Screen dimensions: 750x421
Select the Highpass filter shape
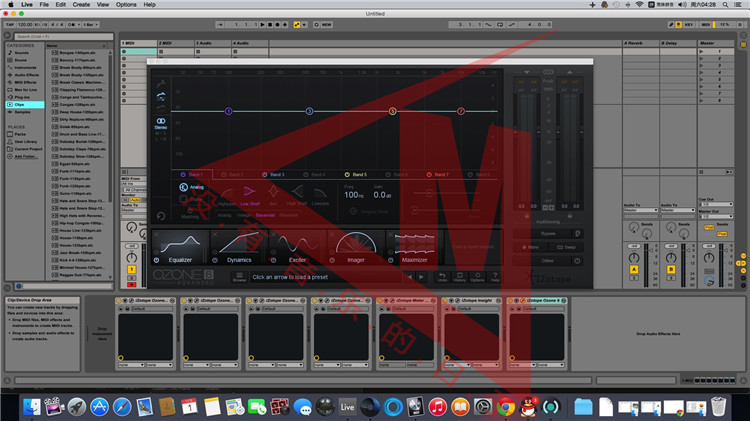(227, 195)
